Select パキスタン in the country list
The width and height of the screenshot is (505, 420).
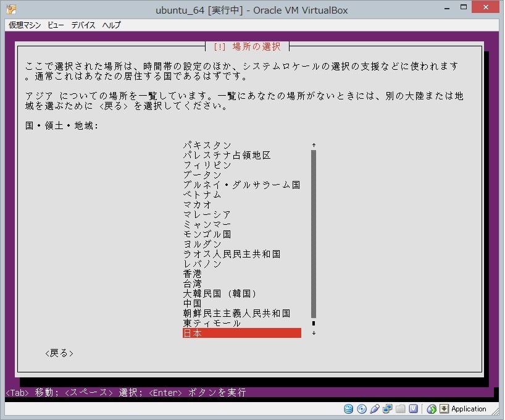(x=207, y=145)
